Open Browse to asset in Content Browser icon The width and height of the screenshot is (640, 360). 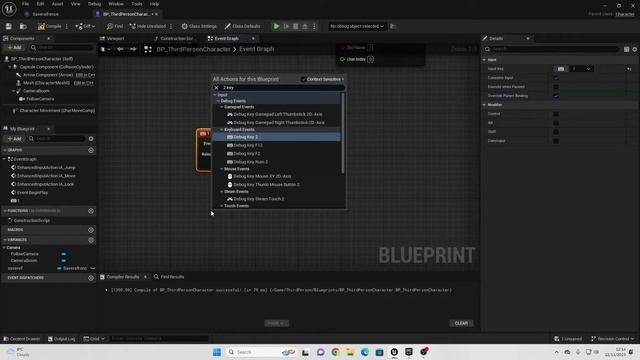23,26
